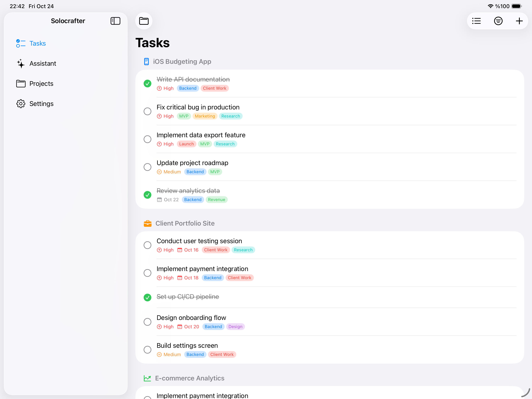
Task: Click the iOS Budgeting App phone icon
Action: [x=147, y=61]
